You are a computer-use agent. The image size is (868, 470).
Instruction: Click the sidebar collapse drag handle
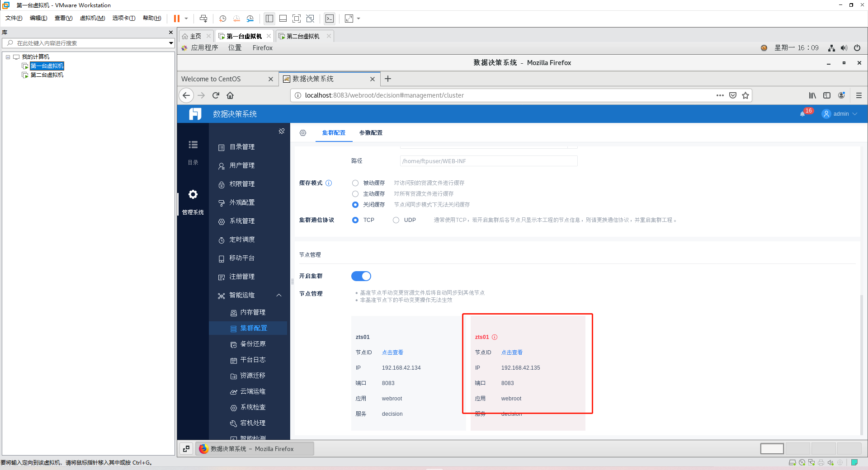point(292,282)
